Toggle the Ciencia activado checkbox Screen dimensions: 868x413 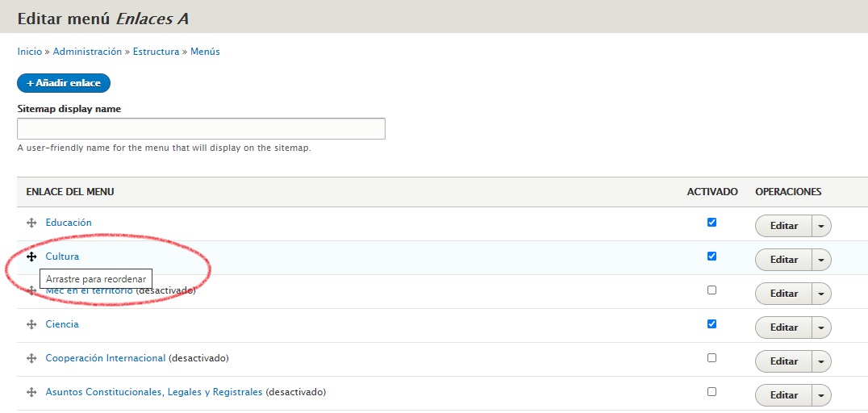click(712, 324)
